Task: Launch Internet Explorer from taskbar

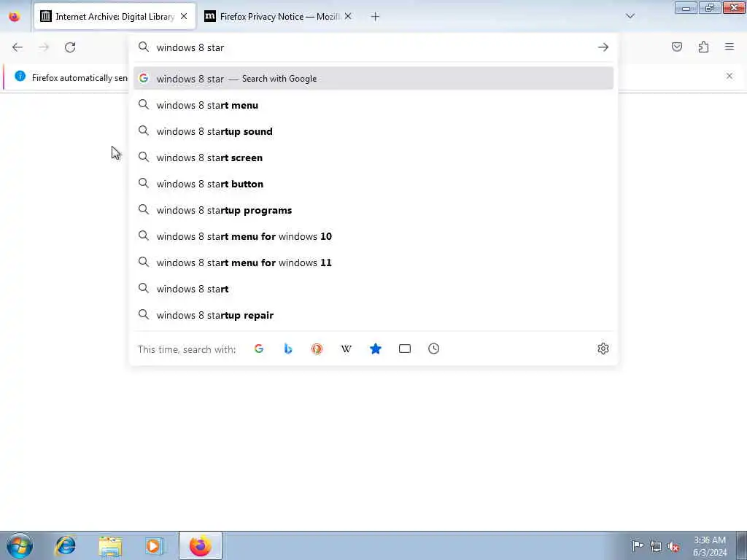Action: pyautogui.click(x=65, y=545)
